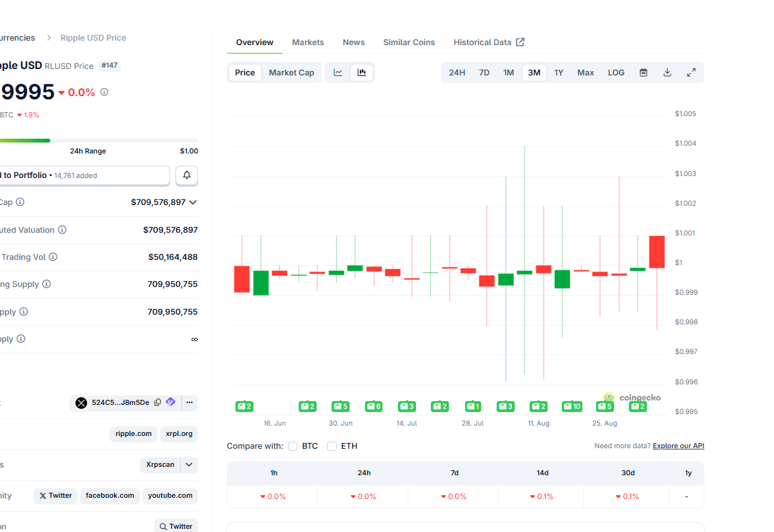Set chart range to 24H
774x532 pixels.
[457, 72]
